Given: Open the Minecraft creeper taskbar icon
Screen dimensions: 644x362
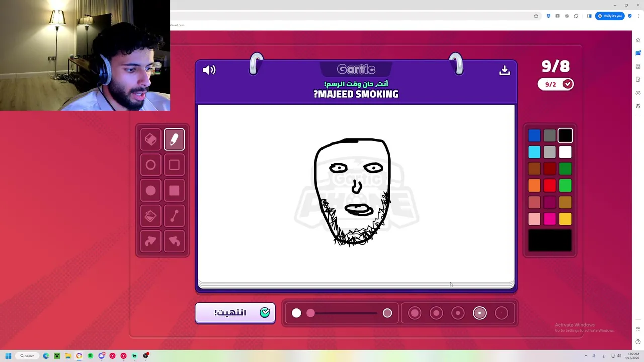Looking at the screenshot, I should pyautogui.click(x=57, y=356).
